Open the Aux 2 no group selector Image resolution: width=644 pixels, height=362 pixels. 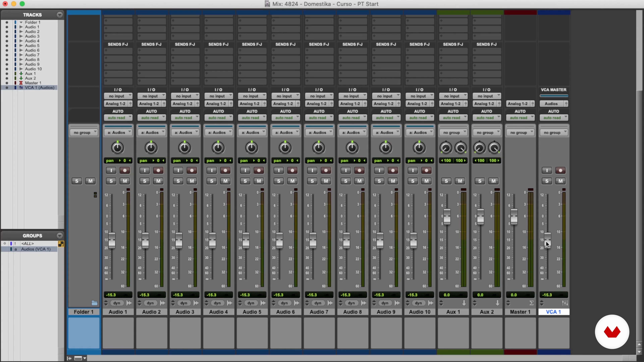click(487, 133)
